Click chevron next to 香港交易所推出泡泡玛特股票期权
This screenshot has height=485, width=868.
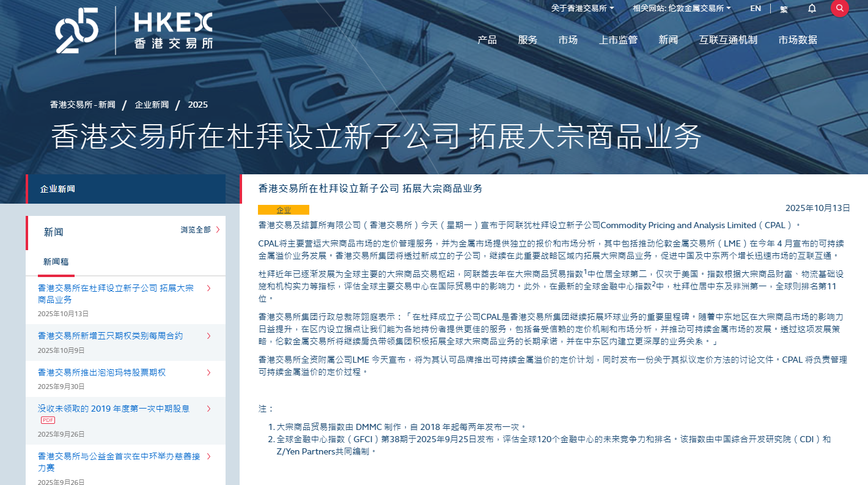pyautogui.click(x=209, y=372)
